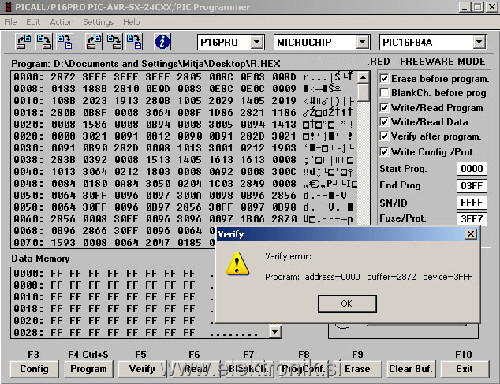Click the second icon in the left toolbar group
This screenshot has width=500, height=384.
(x=44, y=42)
